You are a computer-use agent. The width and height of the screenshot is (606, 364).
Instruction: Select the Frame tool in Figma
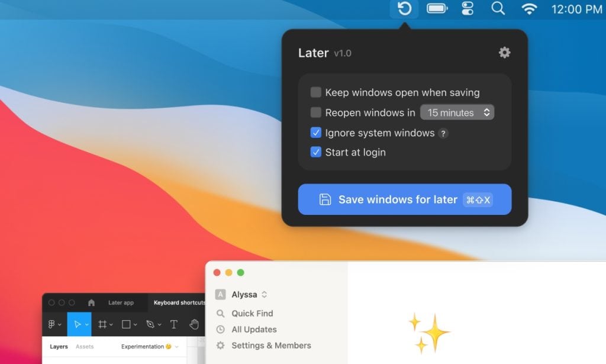point(102,324)
